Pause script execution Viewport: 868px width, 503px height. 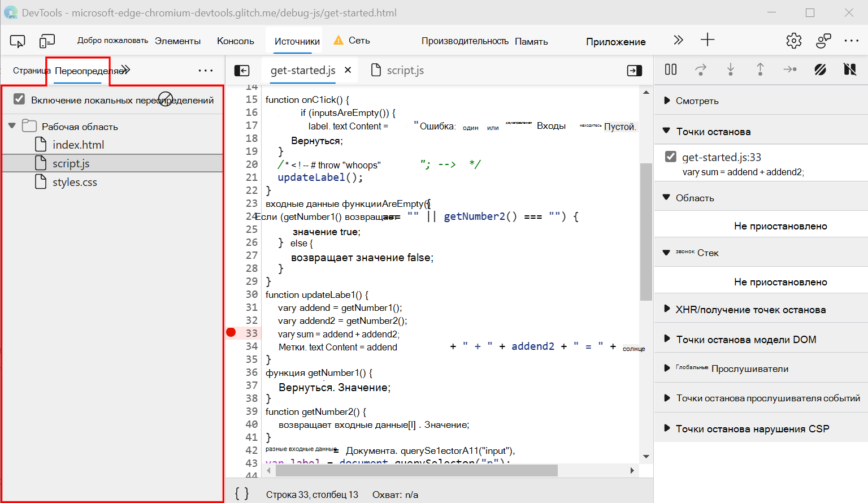click(671, 70)
